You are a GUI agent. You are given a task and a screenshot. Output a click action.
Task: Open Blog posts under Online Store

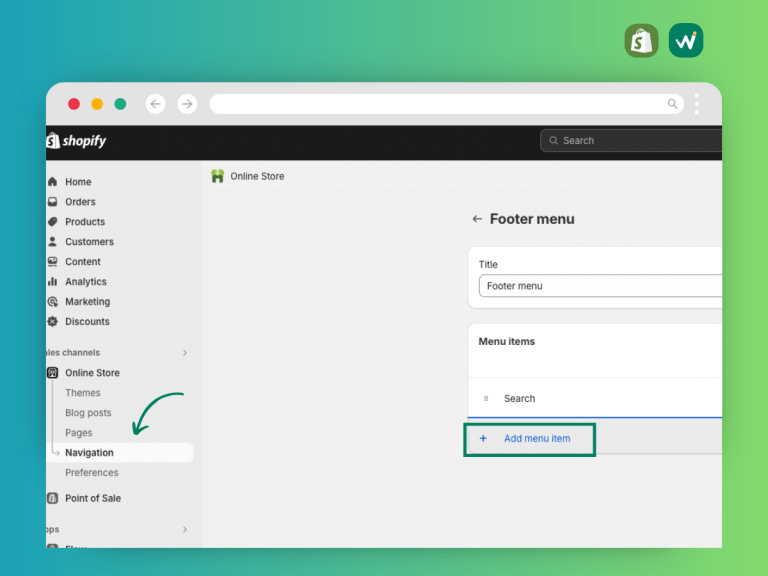(x=88, y=413)
